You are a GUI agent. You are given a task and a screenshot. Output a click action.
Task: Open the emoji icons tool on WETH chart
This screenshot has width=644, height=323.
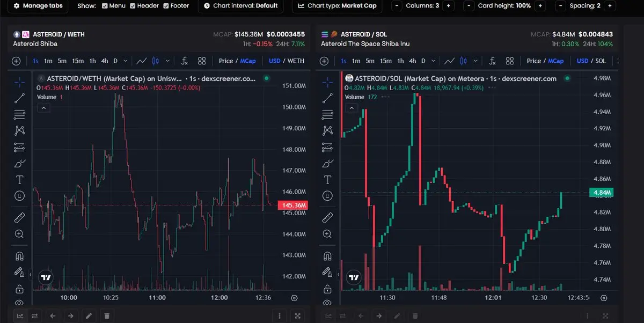click(20, 196)
